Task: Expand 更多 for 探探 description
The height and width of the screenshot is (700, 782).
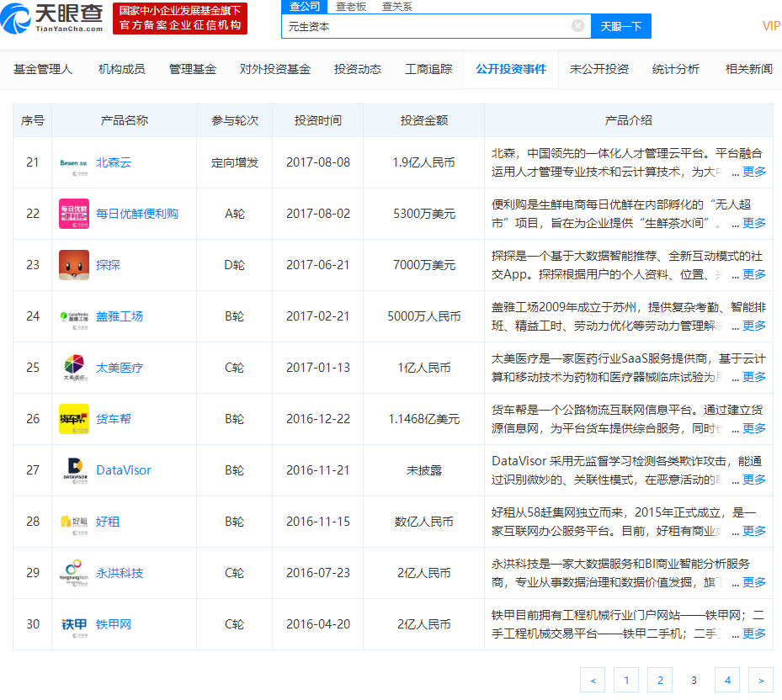Action: 754,274
